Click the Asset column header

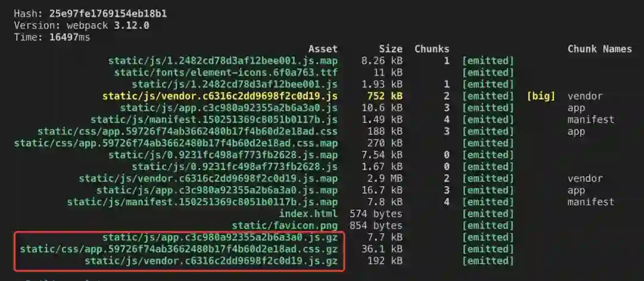(323, 50)
